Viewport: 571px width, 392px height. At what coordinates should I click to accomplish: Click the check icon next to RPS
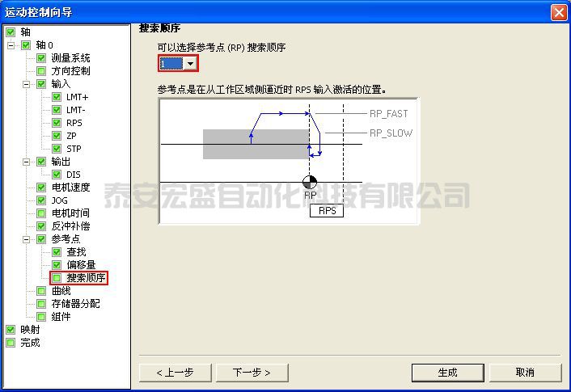[x=57, y=123]
